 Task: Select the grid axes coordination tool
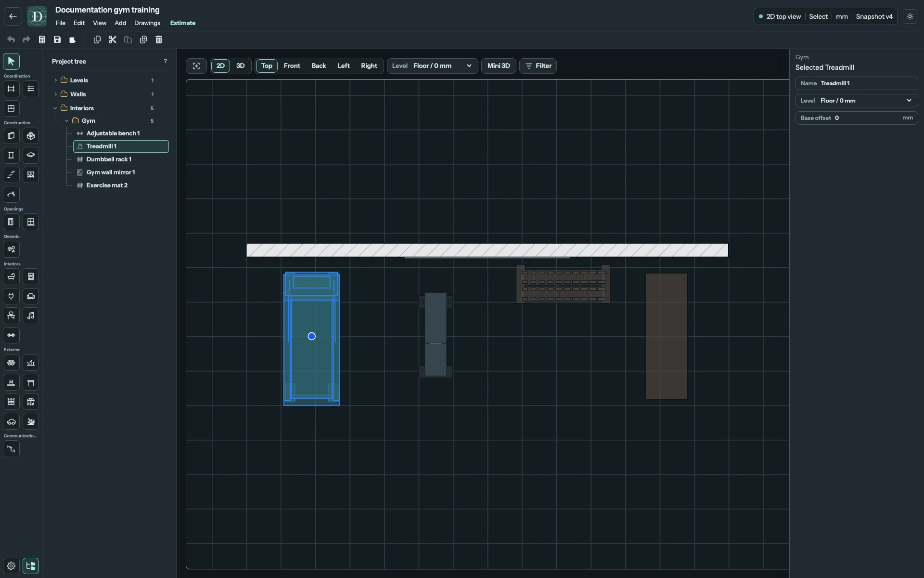click(x=11, y=89)
